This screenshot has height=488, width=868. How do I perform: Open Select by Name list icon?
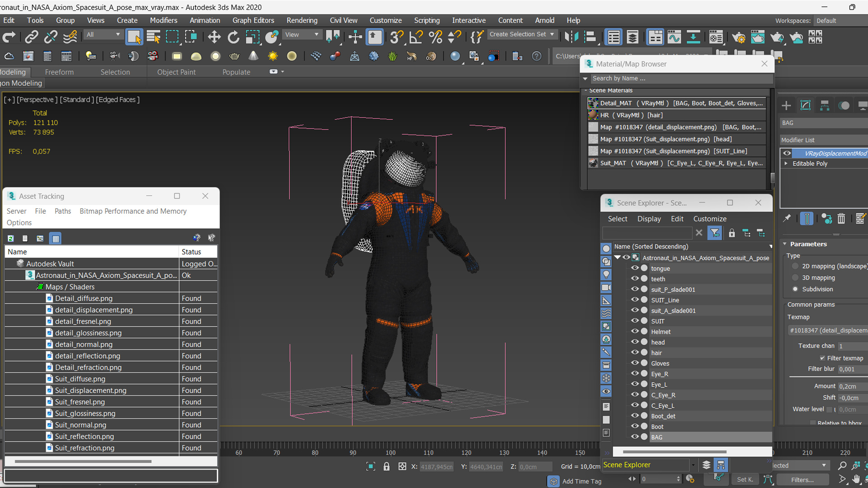point(153,37)
